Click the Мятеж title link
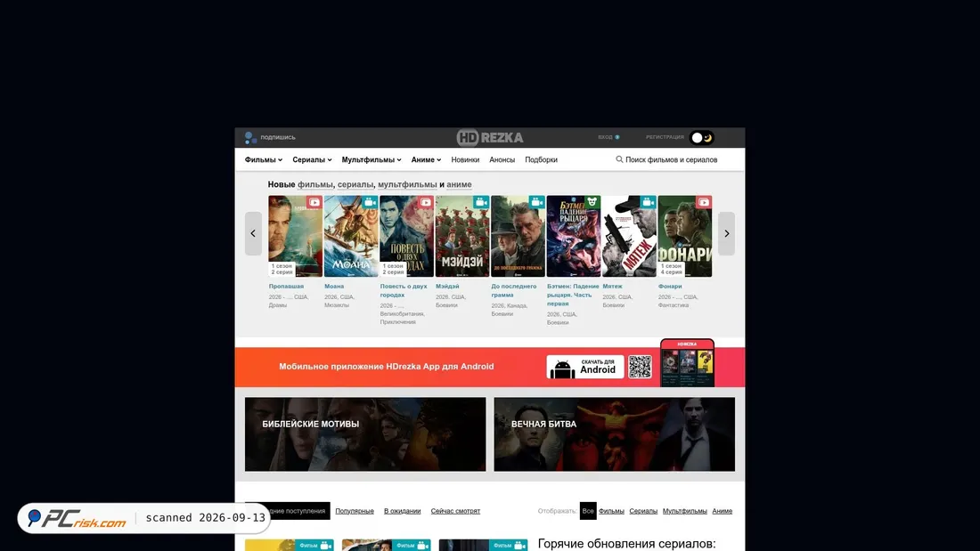This screenshot has height=551, width=980. click(x=613, y=286)
